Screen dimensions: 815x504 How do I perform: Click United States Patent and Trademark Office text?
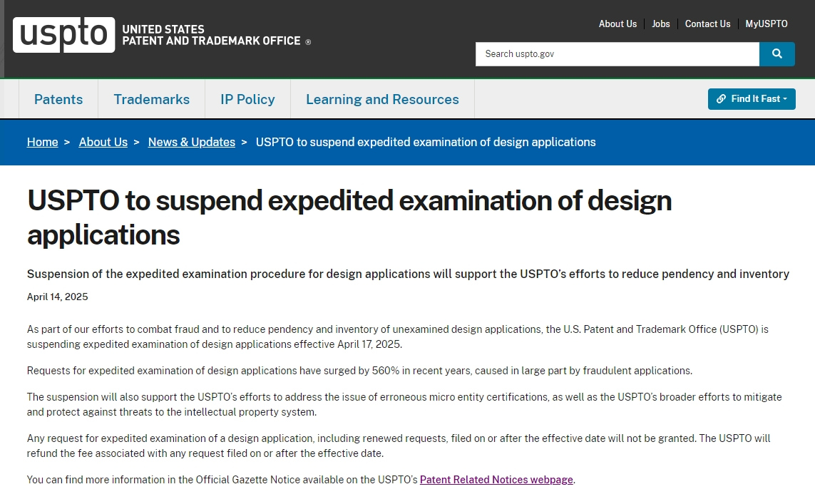pyautogui.click(x=212, y=35)
